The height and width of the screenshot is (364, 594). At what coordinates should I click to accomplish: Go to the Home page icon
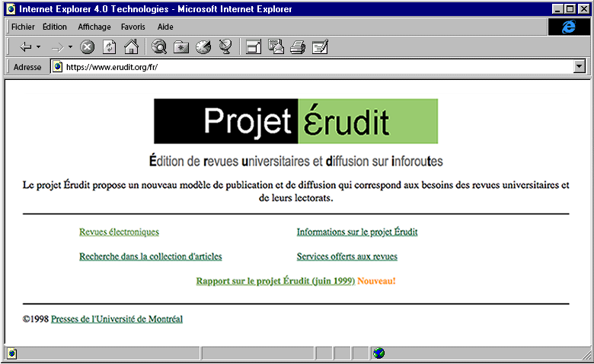131,47
